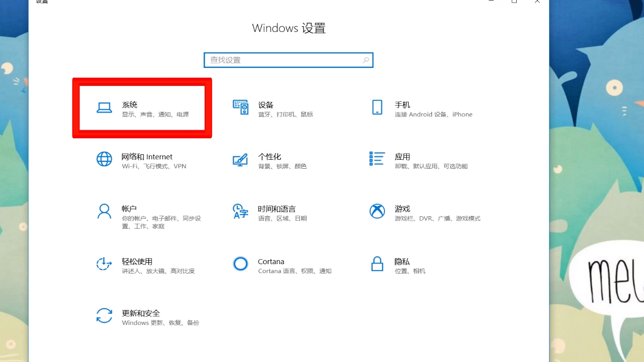Select the 帐户 category title
644x362 pixels.
[129, 209]
